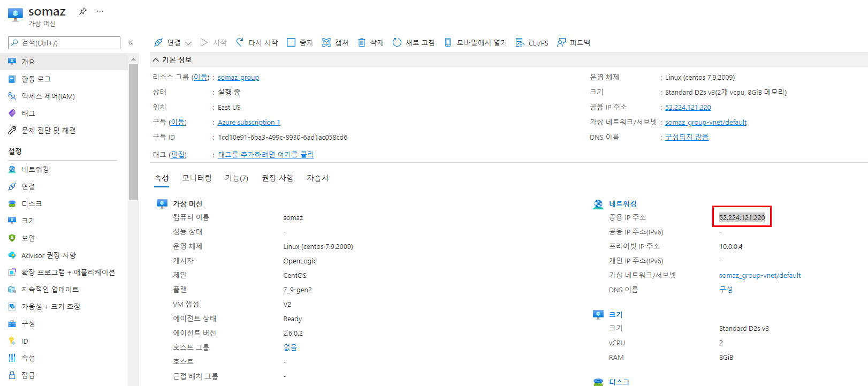Switch to the 속성 tab
The height and width of the screenshot is (386, 868).
point(162,178)
